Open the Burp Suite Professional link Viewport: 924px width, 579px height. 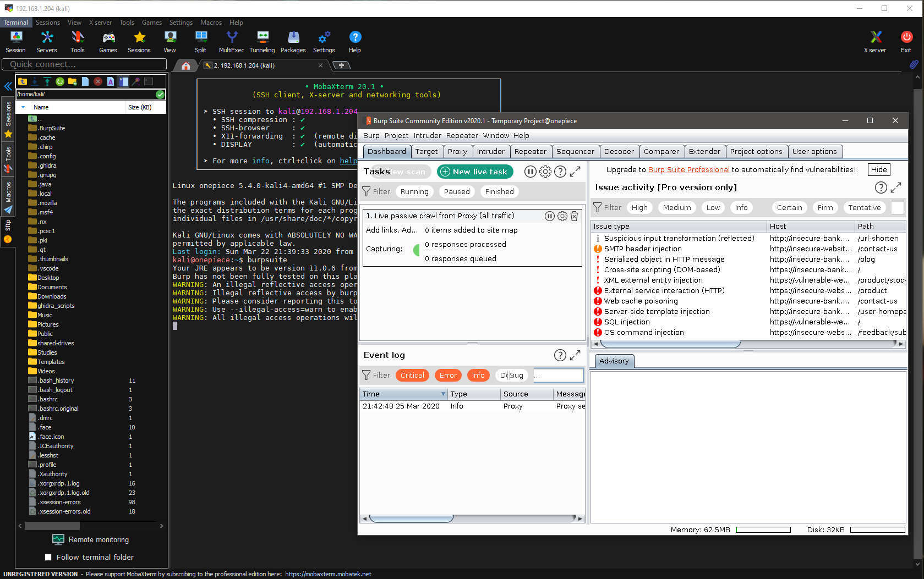pyautogui.click(x=689, y=170)
